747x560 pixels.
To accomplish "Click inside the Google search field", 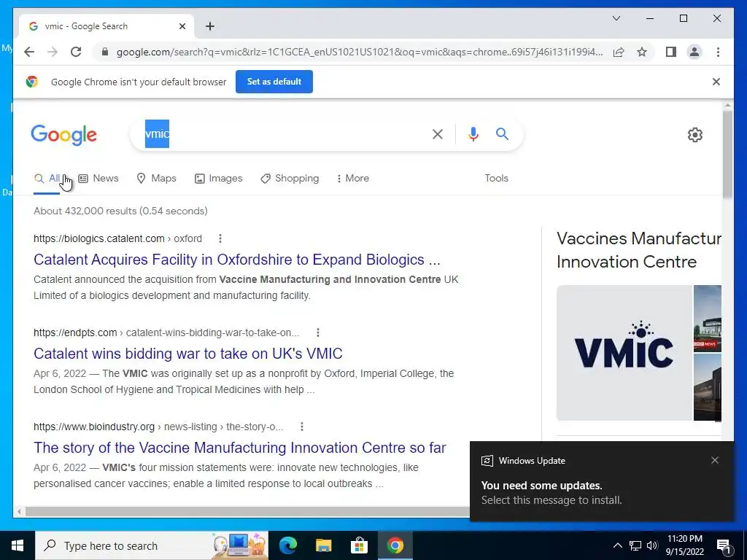I will coord(286,134).
